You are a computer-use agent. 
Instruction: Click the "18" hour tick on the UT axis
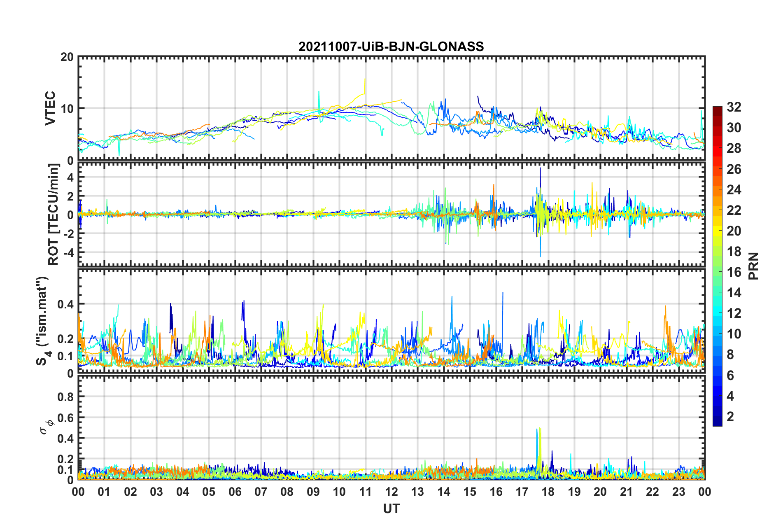pos(548,492)
